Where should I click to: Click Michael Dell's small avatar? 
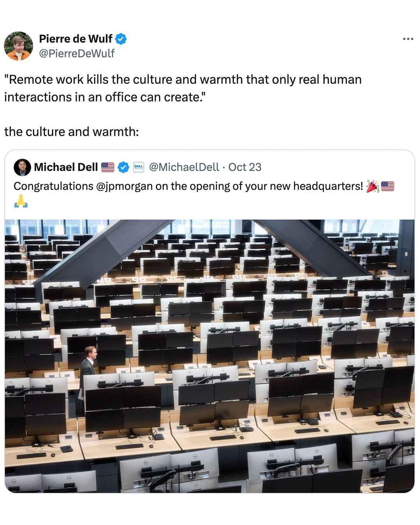(x=22, y=167)
